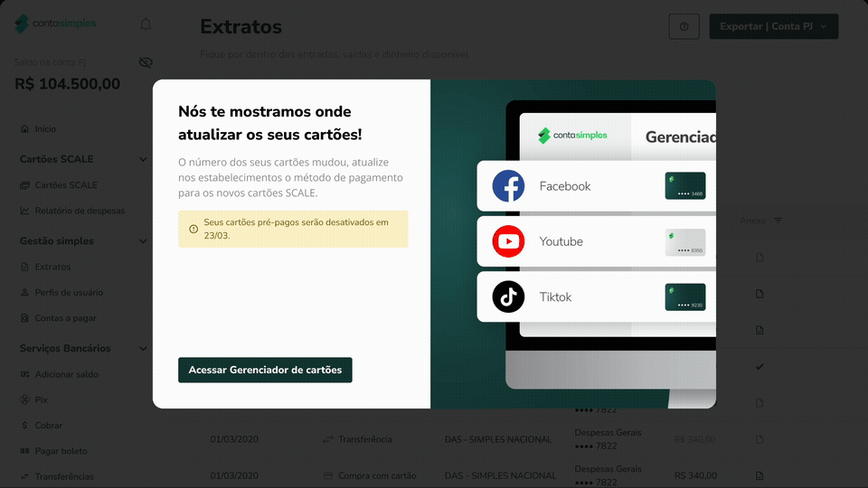Click attachment icon in Transferência row
The height and width of the screenshot is (488, 868).
(x=759, y=439)
